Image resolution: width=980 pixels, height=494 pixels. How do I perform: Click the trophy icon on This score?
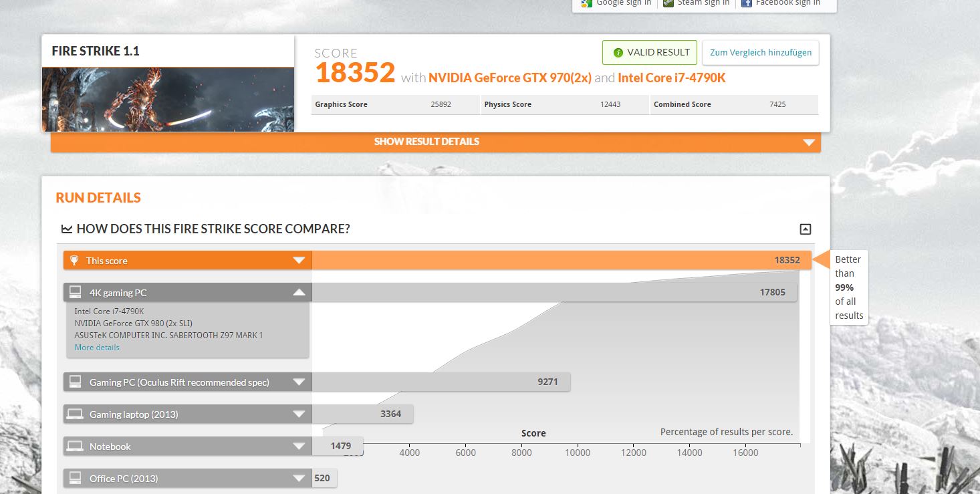tap(74, 261)
